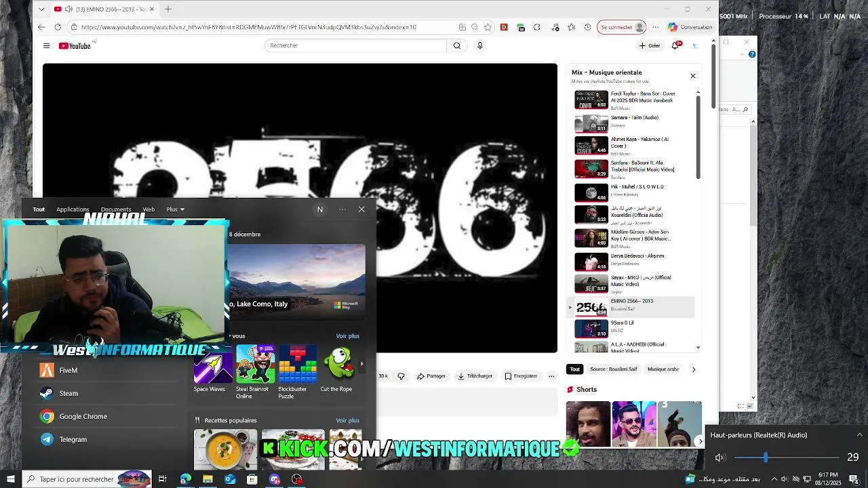Open the YouTube hamburger guide menu
The image size is (868, 488).
pos(46,45)
